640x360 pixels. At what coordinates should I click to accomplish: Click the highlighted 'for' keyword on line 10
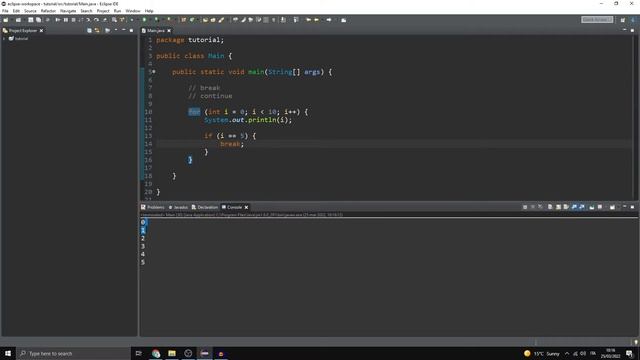pyautogui.click(x=194, y=112)
